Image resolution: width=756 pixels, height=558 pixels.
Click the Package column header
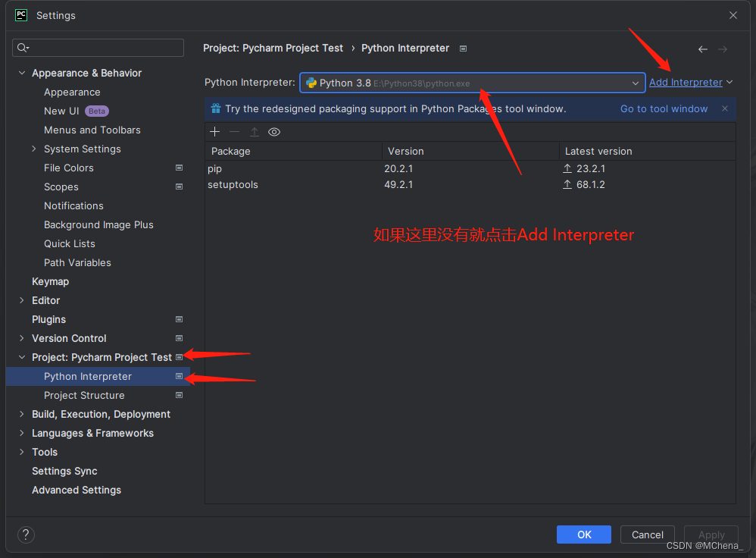tap(294, 151)
